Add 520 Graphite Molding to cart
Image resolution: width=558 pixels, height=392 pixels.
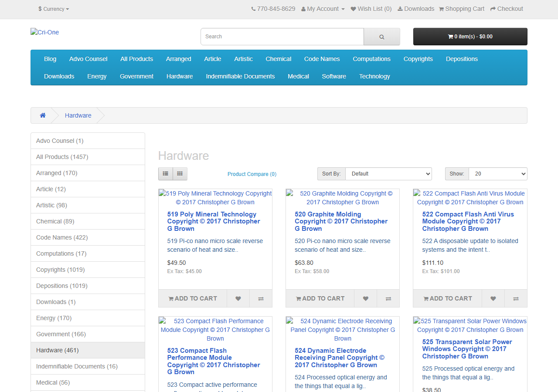coord(320,299)
